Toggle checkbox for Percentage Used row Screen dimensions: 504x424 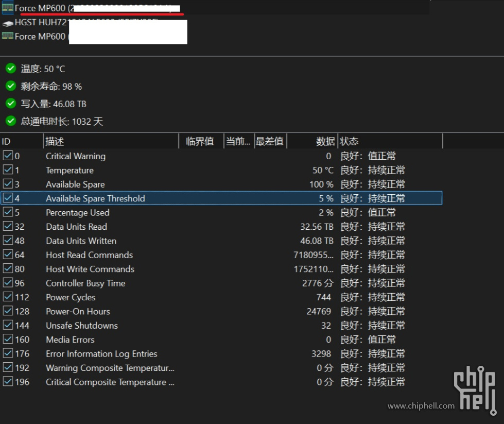8,212
